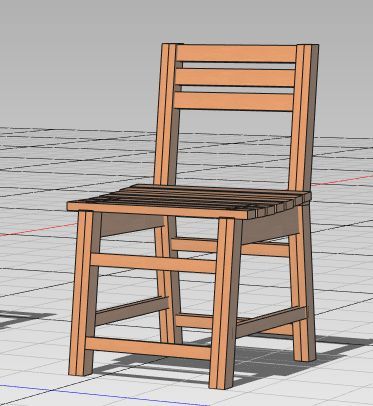Select the front right chair leg
The width and height of the screenshot is (373, 406).
point(225,303)
